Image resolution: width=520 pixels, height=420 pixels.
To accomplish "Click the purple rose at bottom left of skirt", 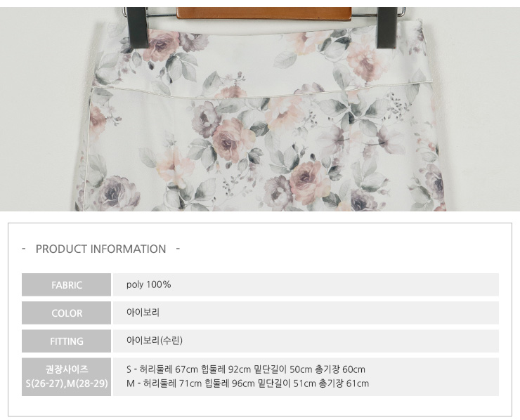I will 115,193.
